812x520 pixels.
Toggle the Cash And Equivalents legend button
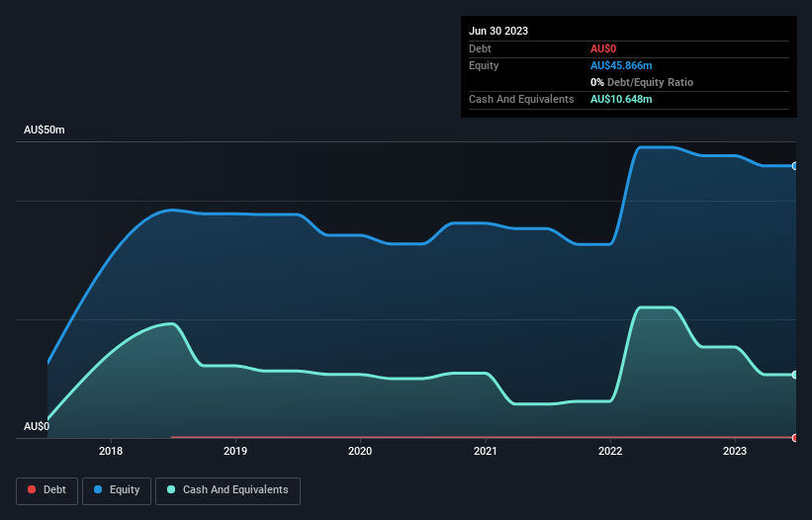[227, 490]
